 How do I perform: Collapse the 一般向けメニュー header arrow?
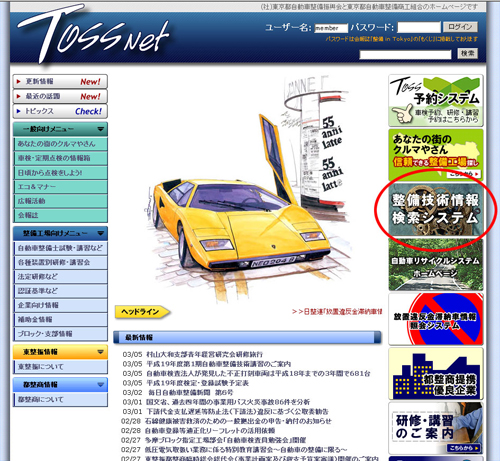[100, 129]
